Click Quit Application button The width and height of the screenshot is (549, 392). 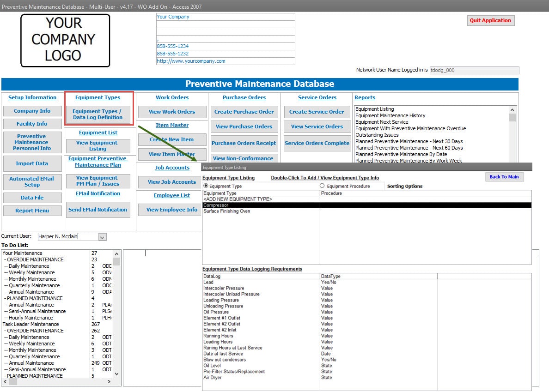[x=490, y=20]
